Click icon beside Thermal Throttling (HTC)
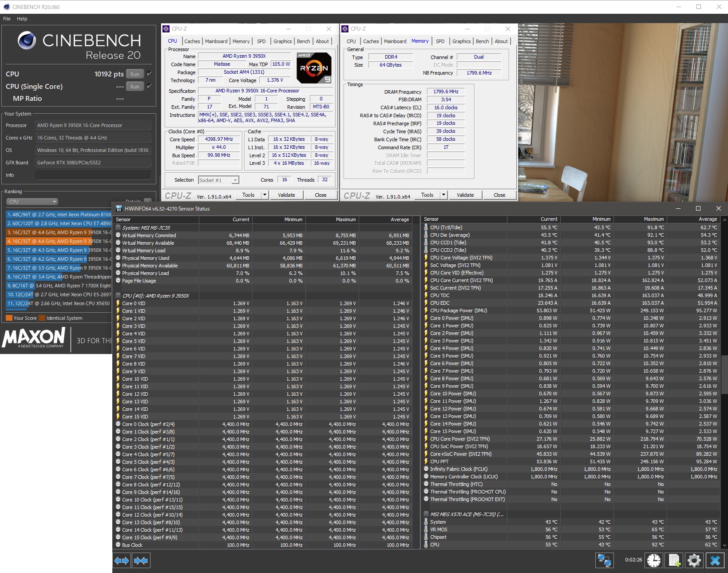This screenshot has height=573, width=728. (426, 484)
